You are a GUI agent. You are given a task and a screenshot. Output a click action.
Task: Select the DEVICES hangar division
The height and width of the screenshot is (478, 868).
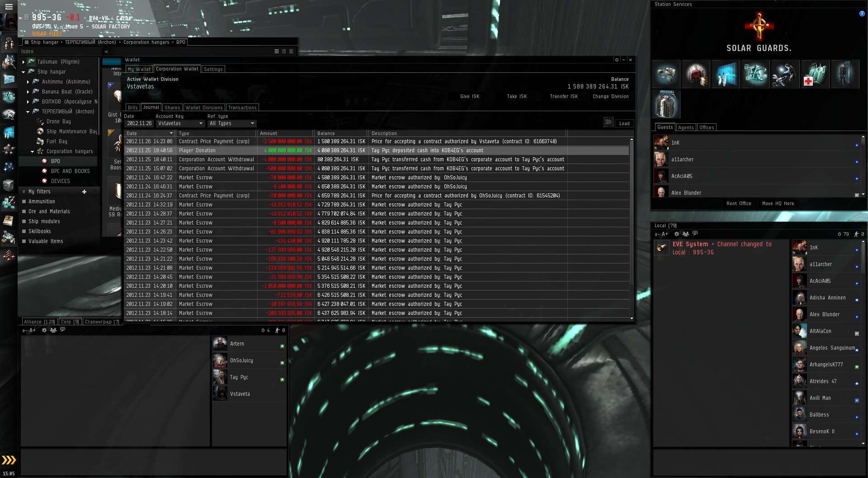coord(60,181)
